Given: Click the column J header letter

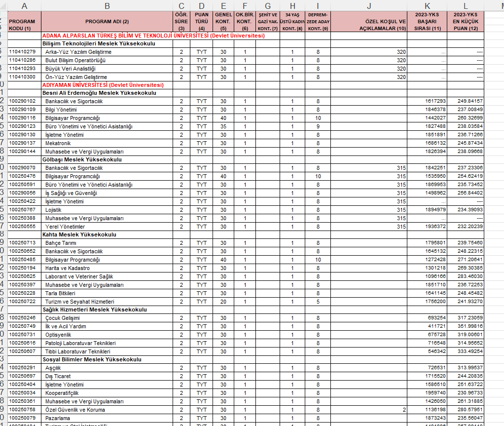Looking at the screenshot, I should tap(369, 5).
